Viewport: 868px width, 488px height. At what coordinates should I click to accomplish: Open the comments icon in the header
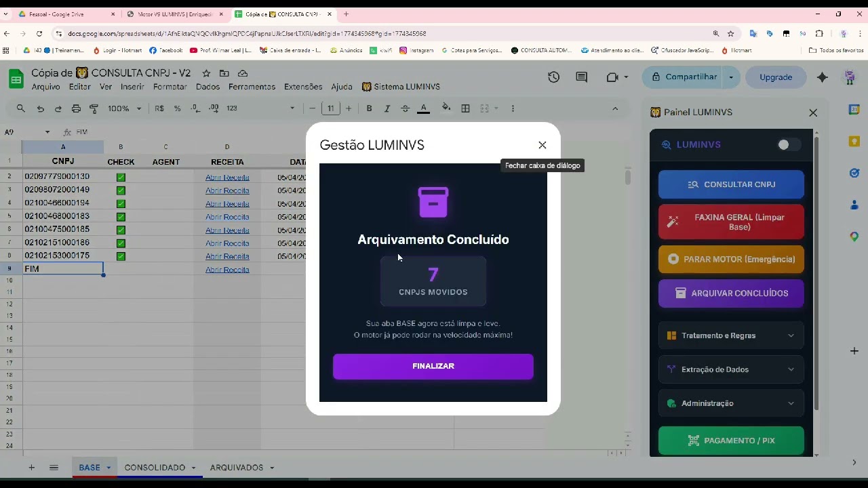click(581, 77)
